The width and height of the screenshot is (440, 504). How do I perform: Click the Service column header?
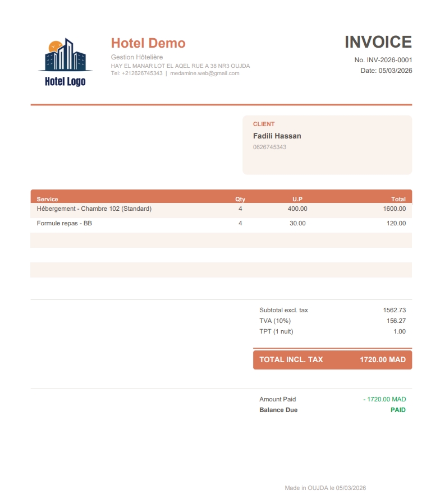(x=47, y=199)
